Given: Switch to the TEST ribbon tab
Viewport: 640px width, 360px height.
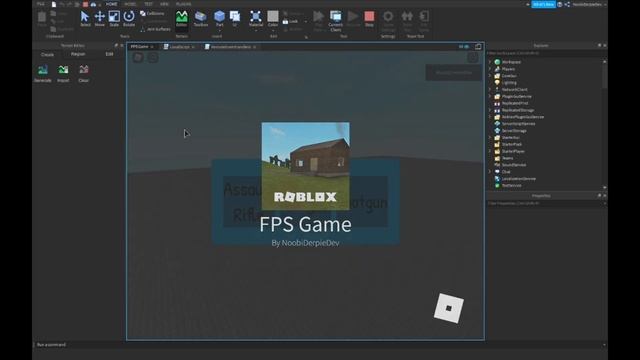Looking at the screenshot, I should click(x=148, y=4).
